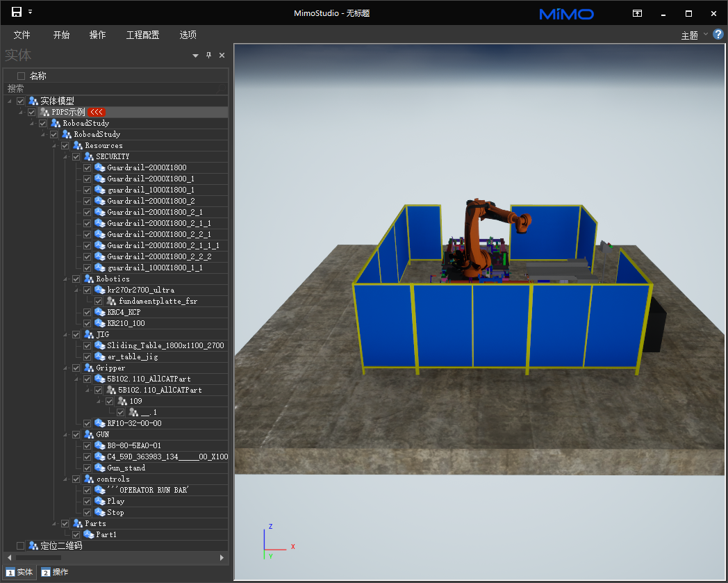Open the blue help question mark icon

(x=718, y=34)
